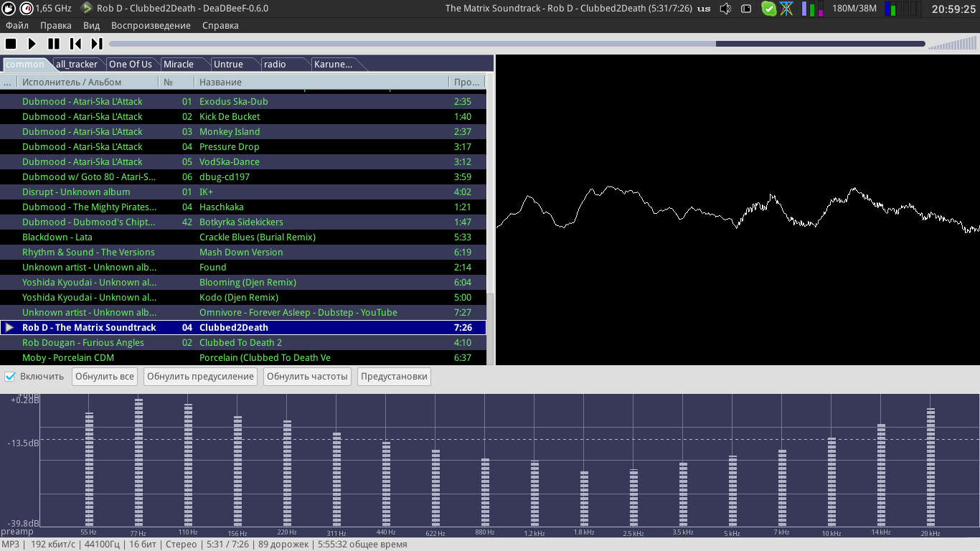Click 'Обнулить частоты' button
The height and width of the screenshot is (551, 980).
[307, 377]
